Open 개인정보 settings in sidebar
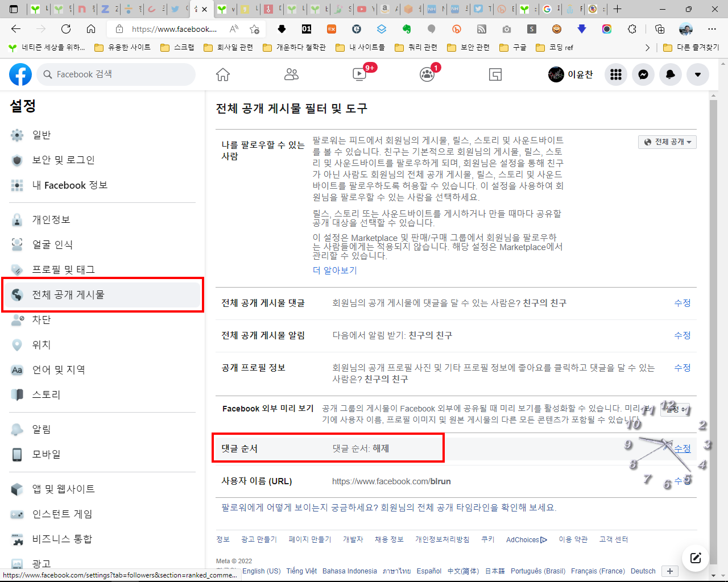 (x=102, y=219)
